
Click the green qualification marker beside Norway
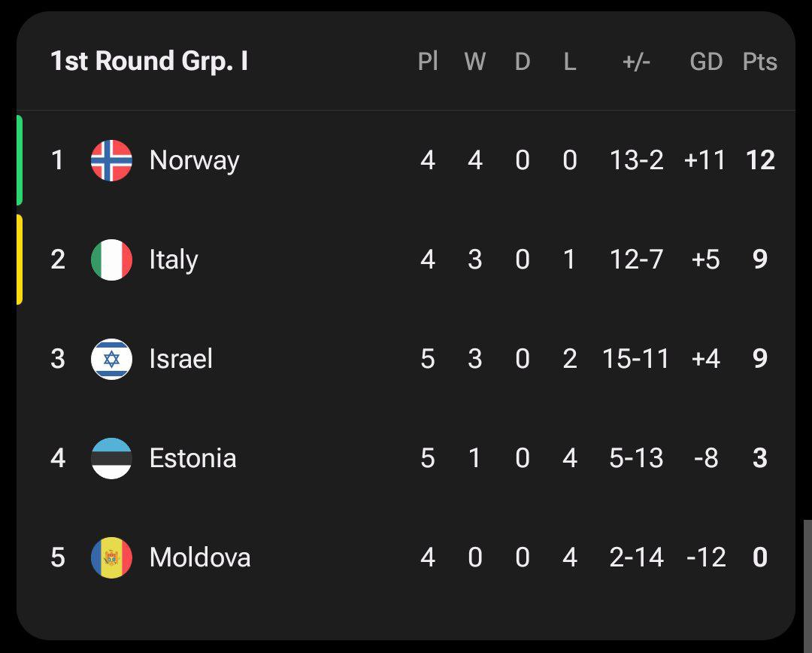tap(20, 160)
